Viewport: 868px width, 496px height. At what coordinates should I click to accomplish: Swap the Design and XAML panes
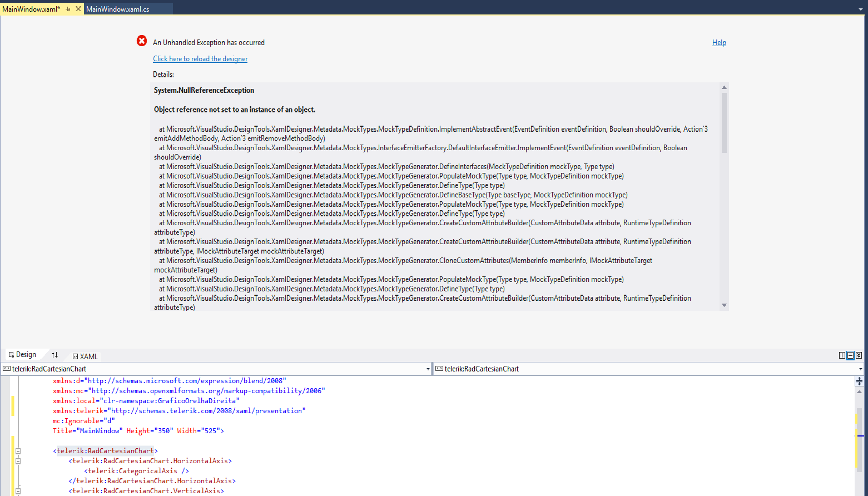pos(54,355)
